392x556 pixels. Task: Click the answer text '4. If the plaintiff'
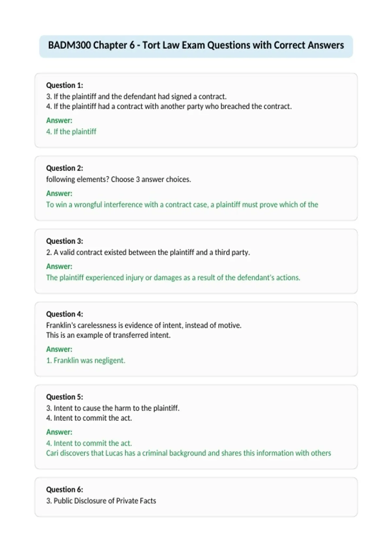point(71,131)
